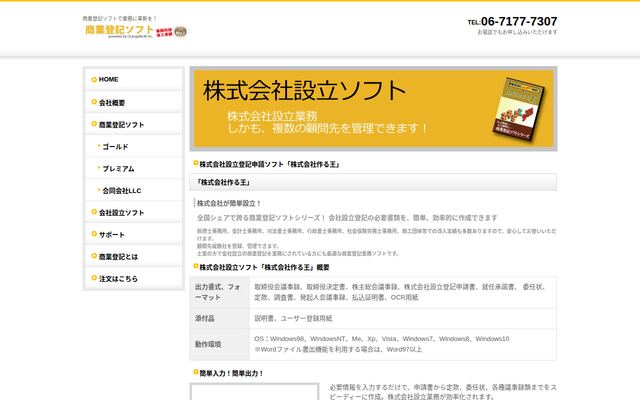Click the yellow bullet beside 注文はこちら
This screenshot has width=640, height=400.
[x=94, y=278]
